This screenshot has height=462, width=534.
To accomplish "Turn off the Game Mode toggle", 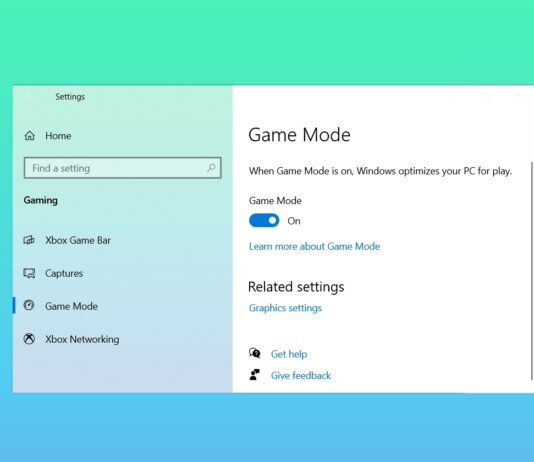I will 264,221.
